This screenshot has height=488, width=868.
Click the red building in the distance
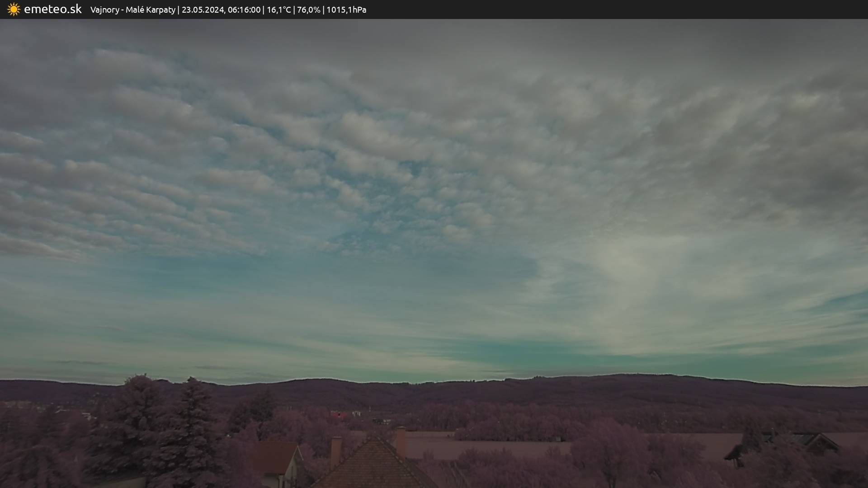(338, 414)
